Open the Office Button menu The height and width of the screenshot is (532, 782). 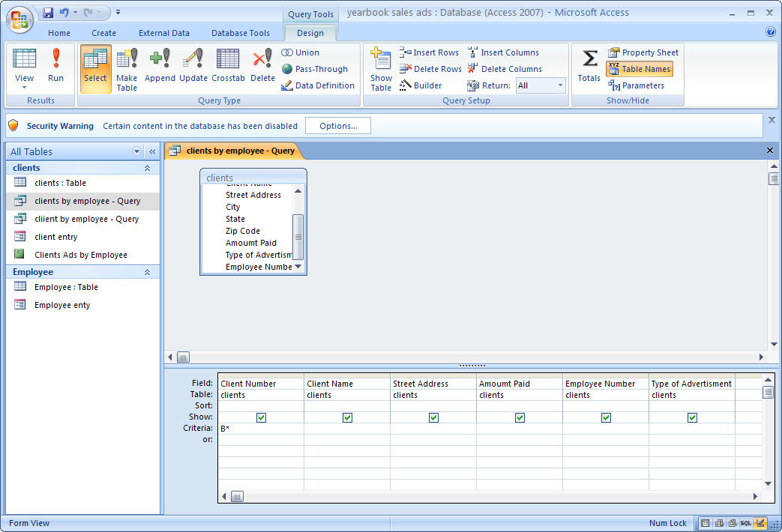click(x=19, y=19)
